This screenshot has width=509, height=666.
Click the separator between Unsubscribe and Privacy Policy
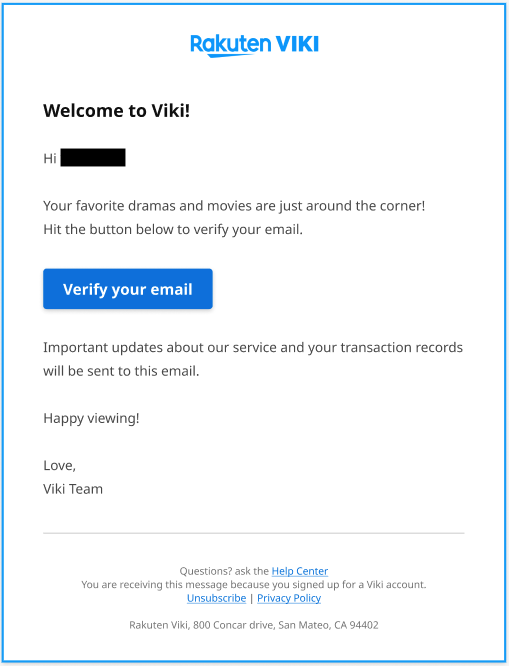point(252,598)
